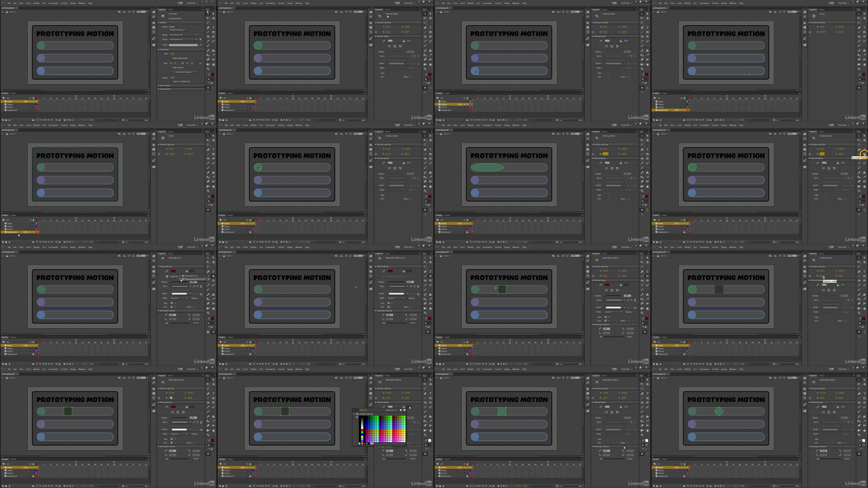
Task: Click into the Class input field
Action: (x=183, y=45)
